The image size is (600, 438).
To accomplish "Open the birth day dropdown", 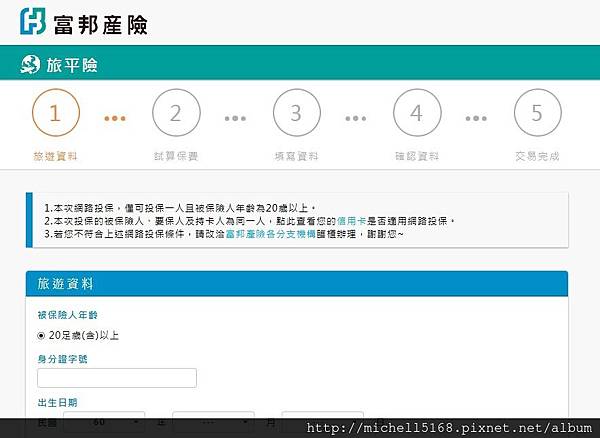I will click(322, 422).
